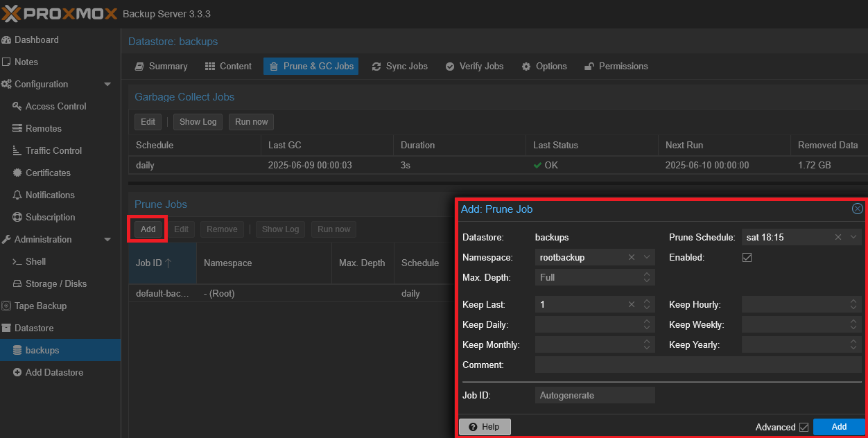
Task: Select the Prune & GC Jobs tab
Action: pos(311,67)
